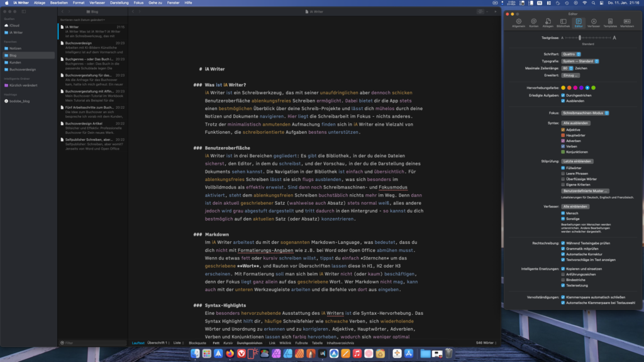644x362 pixels.
Task: Toggle the Durchgestrichen checkbox
Action: [x=563, y=96]
